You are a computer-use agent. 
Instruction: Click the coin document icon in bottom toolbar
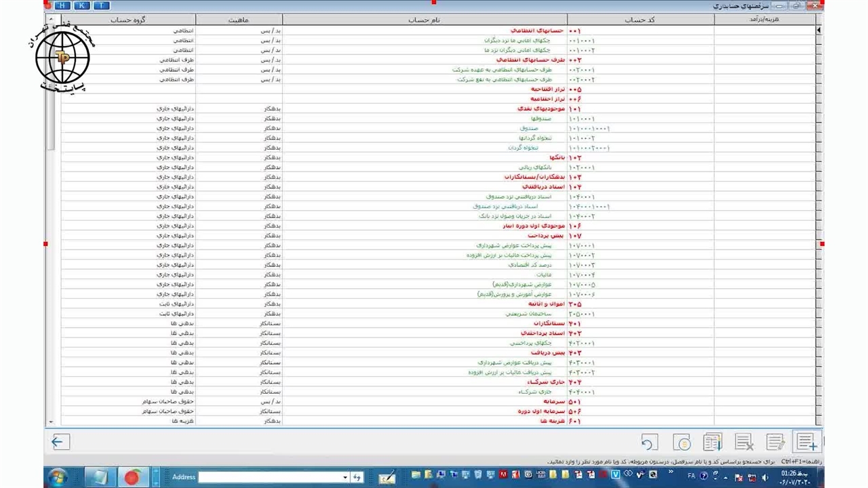[x=682, y=443]
